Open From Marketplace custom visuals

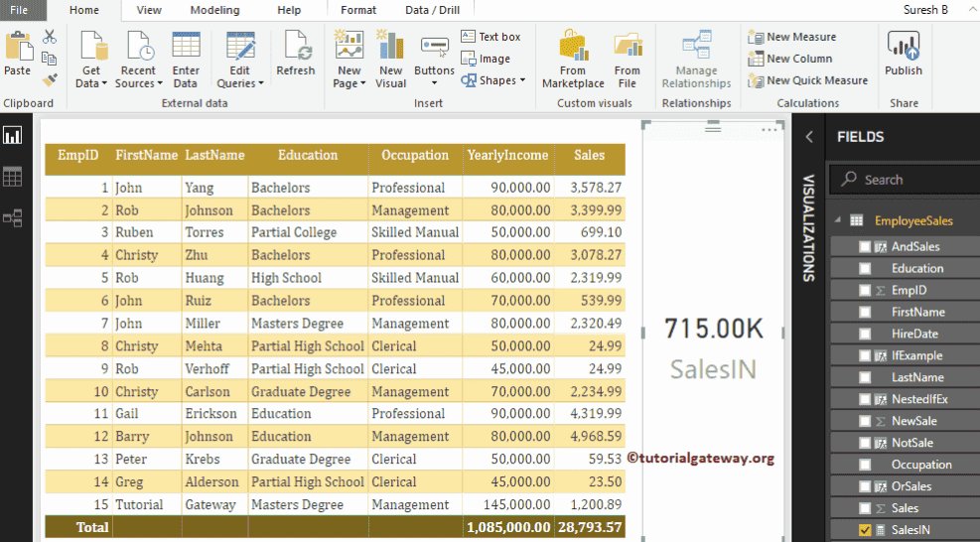pyautogui.click(x=573, y=47)
